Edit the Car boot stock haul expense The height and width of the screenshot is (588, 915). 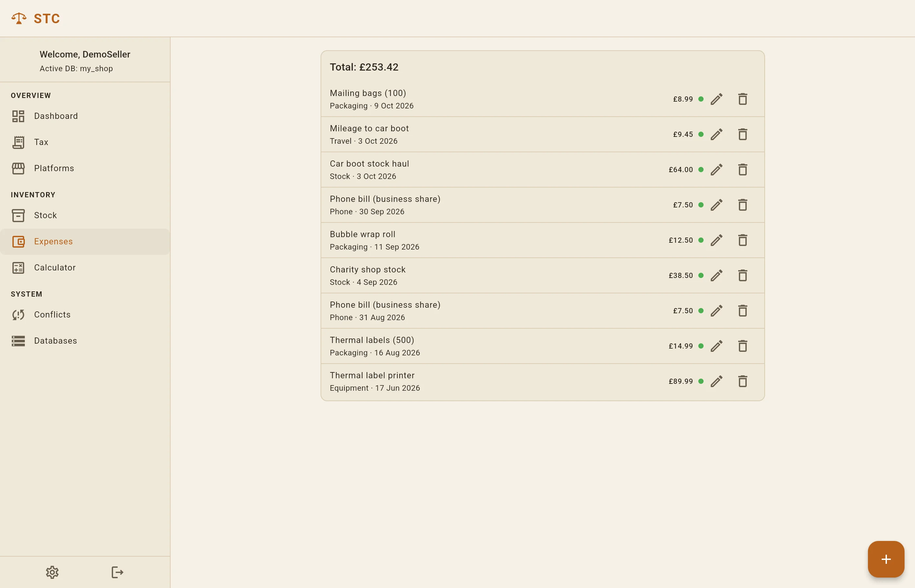click(x=716, y=170)
